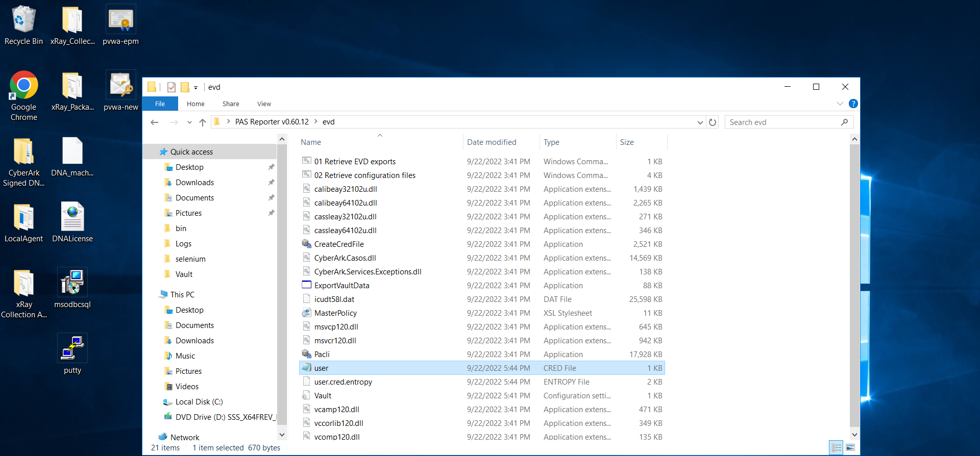Open the Recycle Bin desktop icon
This screenshot has width=980, height=456.
click(23, 26)
